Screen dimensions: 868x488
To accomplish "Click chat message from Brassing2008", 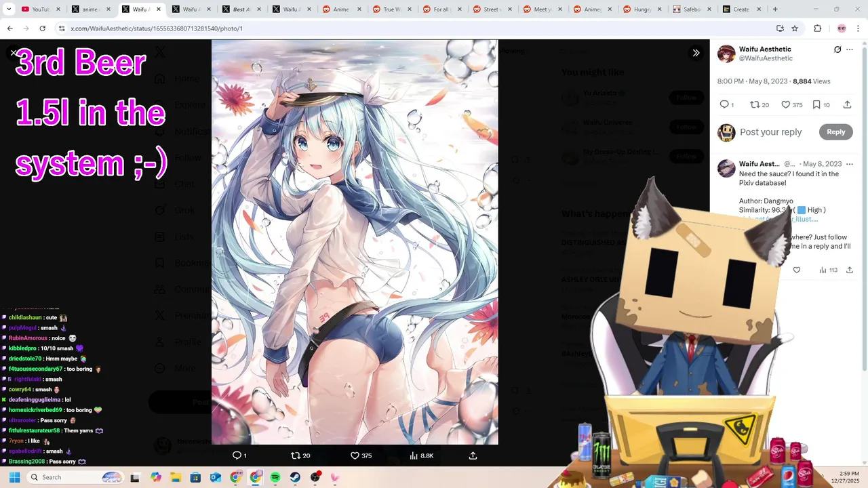I will point(43,462).
